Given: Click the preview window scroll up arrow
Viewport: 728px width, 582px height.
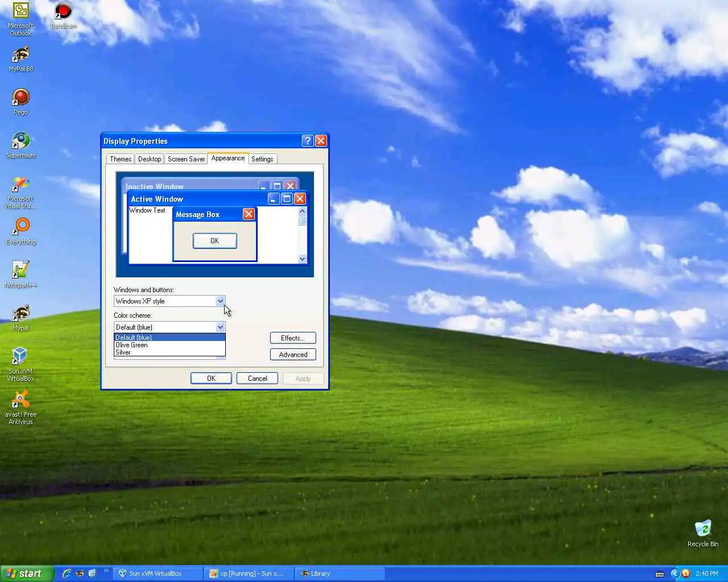Looking at the screenshot, I should 302,211.
